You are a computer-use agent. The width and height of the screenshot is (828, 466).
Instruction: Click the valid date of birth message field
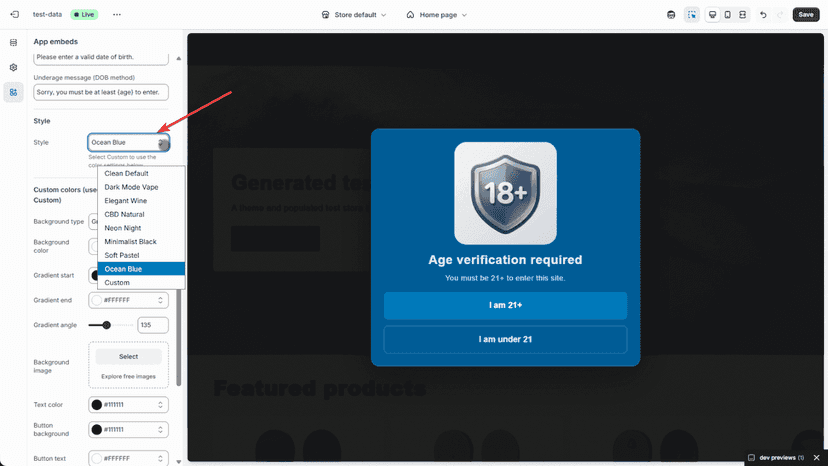coord(101,59)
